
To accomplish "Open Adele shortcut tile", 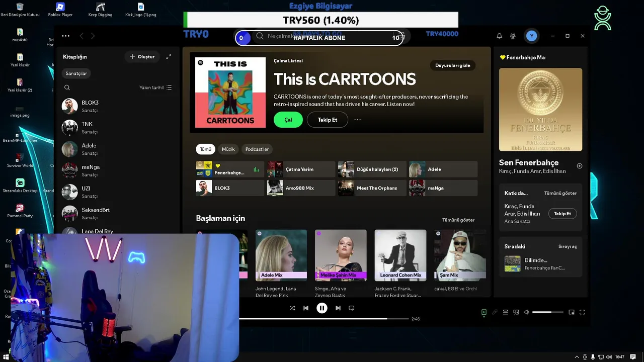I will (443, 169).
